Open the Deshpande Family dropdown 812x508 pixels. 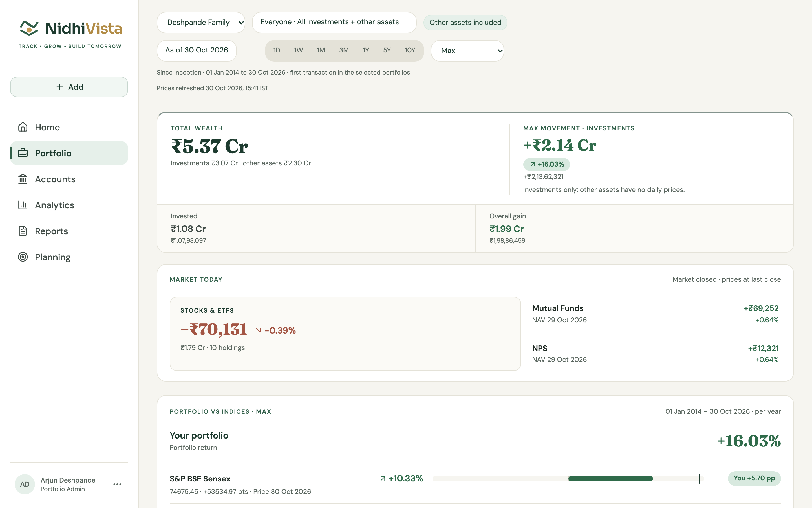201,23
